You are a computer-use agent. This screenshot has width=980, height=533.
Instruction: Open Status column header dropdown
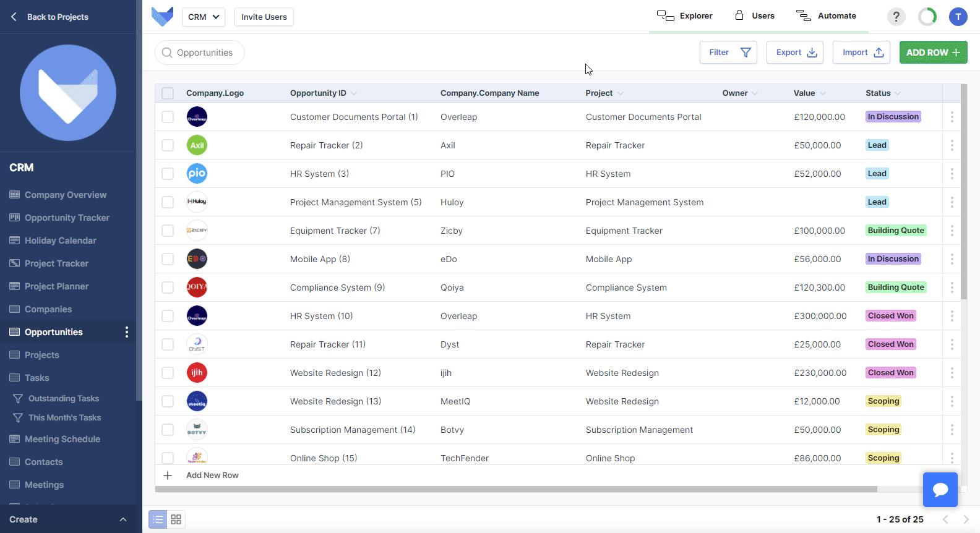898,93
